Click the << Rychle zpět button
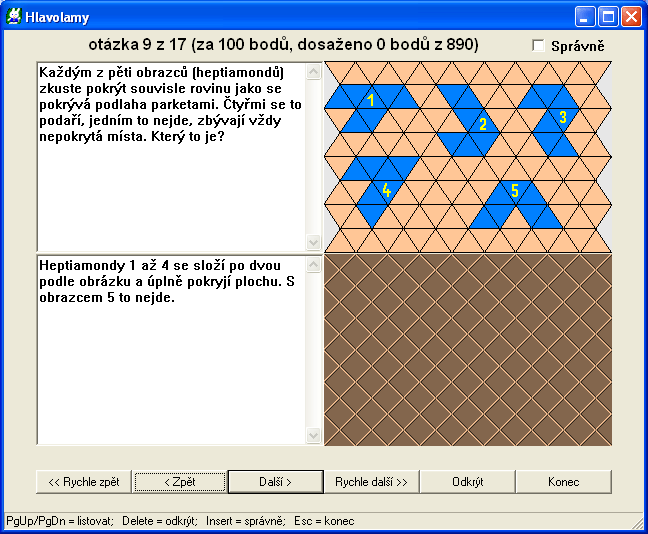Image resolution: width=648 pixels, height=534 pixels. pyautogui.click(x=83, y=481)
